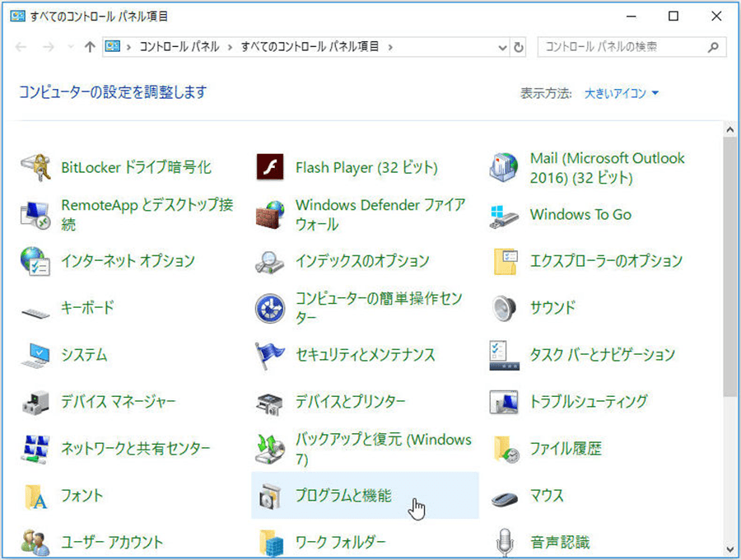Open BitLocker ドライブ暗号化 link
The height and width of the screenshot is (560, 741).
click(x=136, y=167)
